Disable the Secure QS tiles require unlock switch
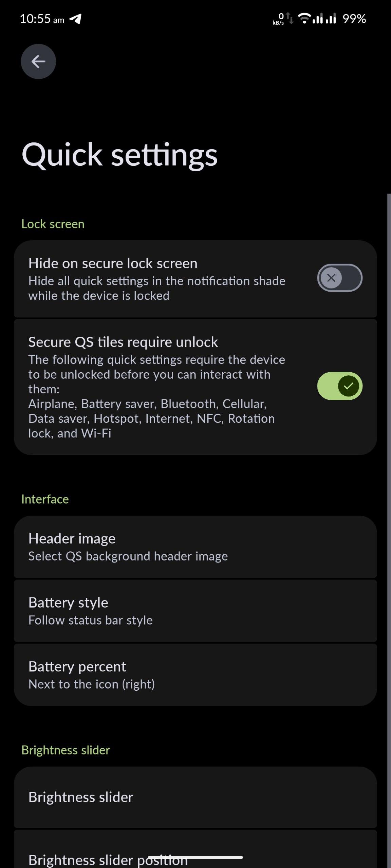 click(339, 386)
